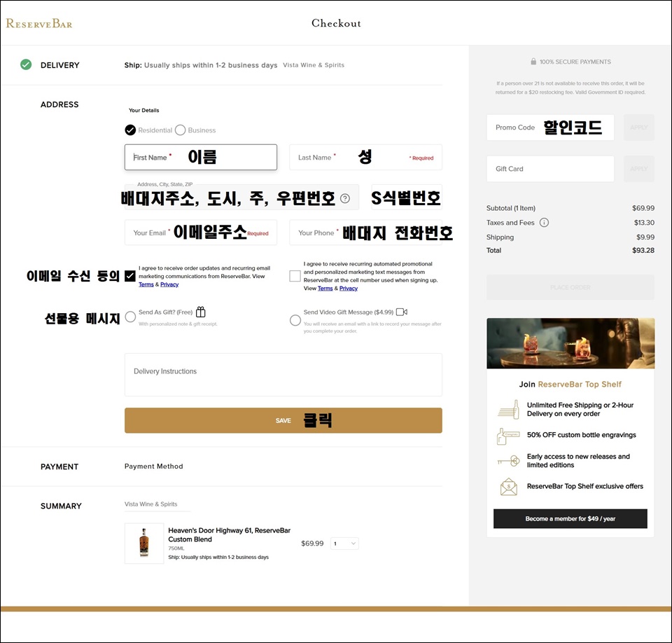Click the Gift Card field

coord(550,169)
